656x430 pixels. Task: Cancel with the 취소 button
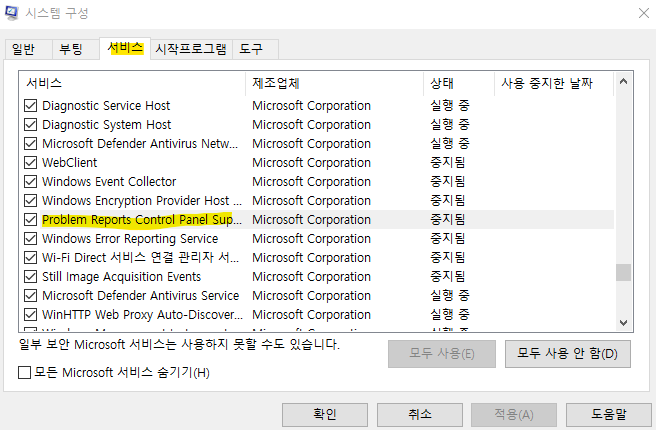pyautogui.click(x=420, y=415)
